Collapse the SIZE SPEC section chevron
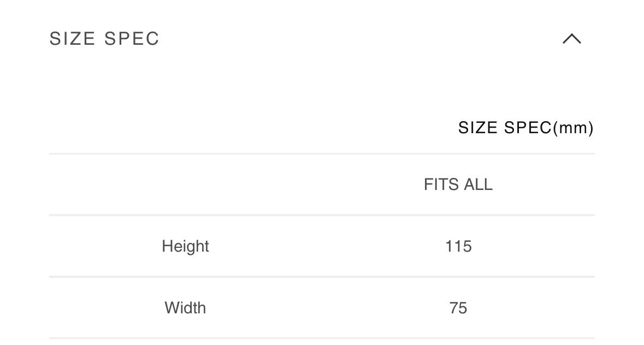Screen dimensions: 644x345 click(571, 39)
